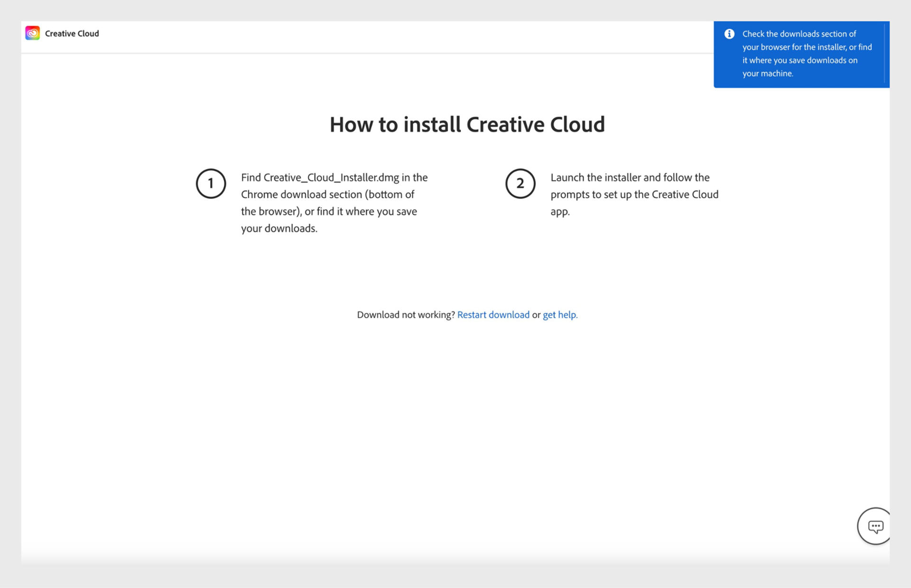Click the Creative_Cloud_Installer.dmg filename in step one
The height and width of the screenshot is (588, 911).
click(x=331, y=178)
